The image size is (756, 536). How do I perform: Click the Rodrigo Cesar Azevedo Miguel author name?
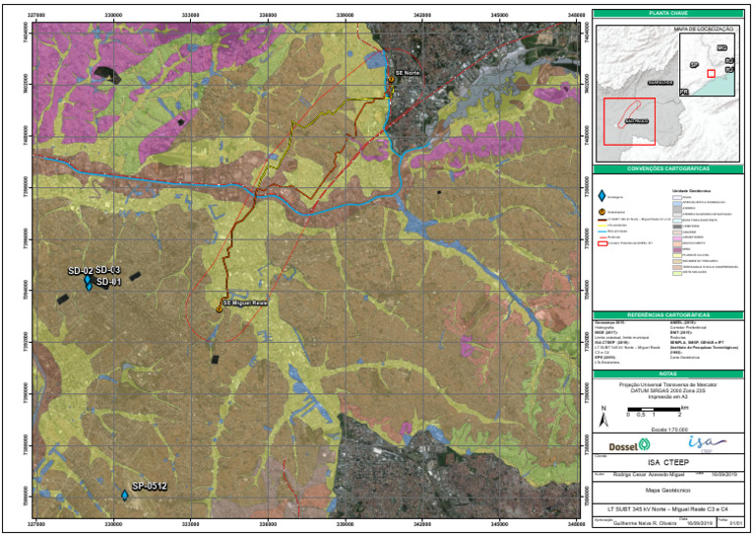(x=649, y=475)
